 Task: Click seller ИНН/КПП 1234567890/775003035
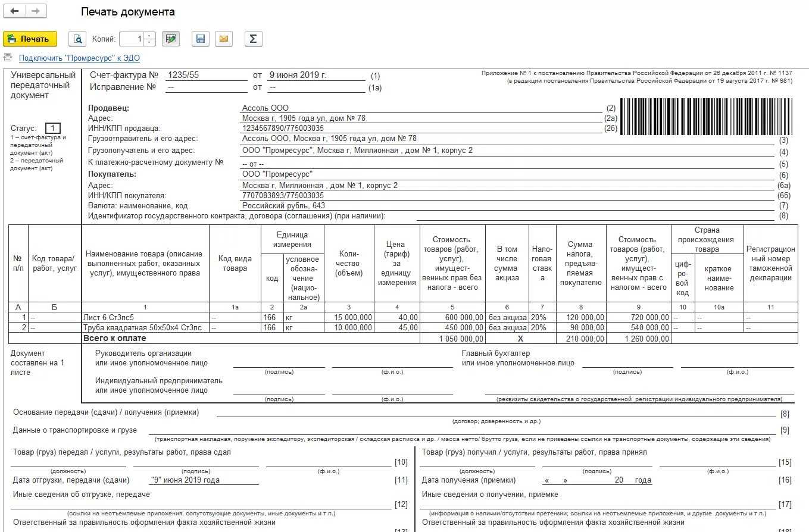(x=283, y=128)
